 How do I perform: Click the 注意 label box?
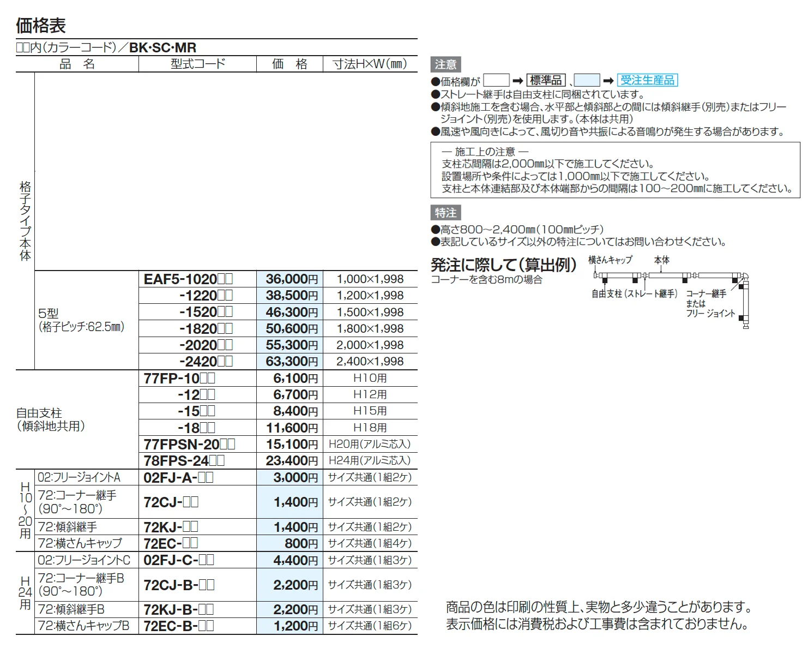click(x=445, y=65)
